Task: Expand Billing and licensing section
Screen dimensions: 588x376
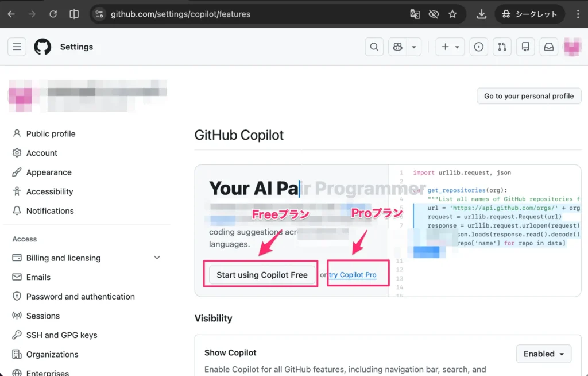Action: tap(157, 258)
